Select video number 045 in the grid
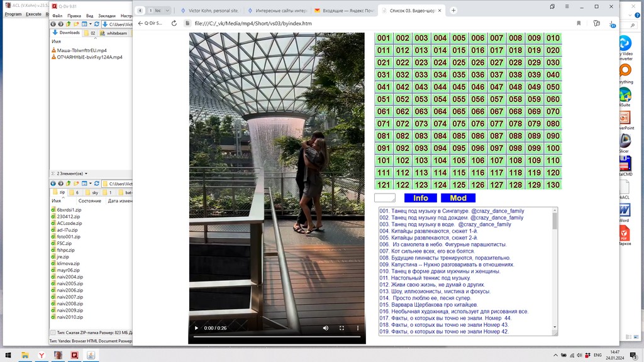 pos(458,87)
